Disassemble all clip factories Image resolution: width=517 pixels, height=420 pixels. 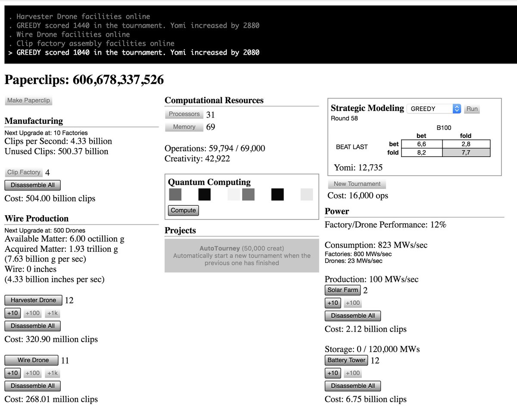point(33,185)
